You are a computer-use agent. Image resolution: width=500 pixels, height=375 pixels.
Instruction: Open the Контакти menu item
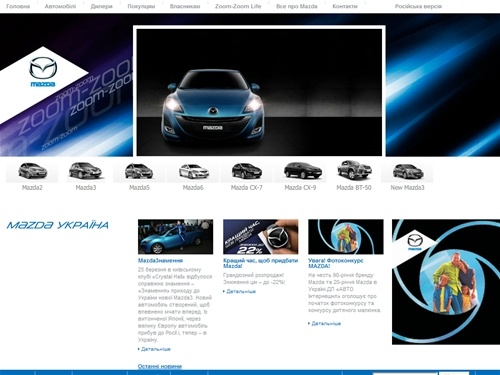tap(345, 6)
